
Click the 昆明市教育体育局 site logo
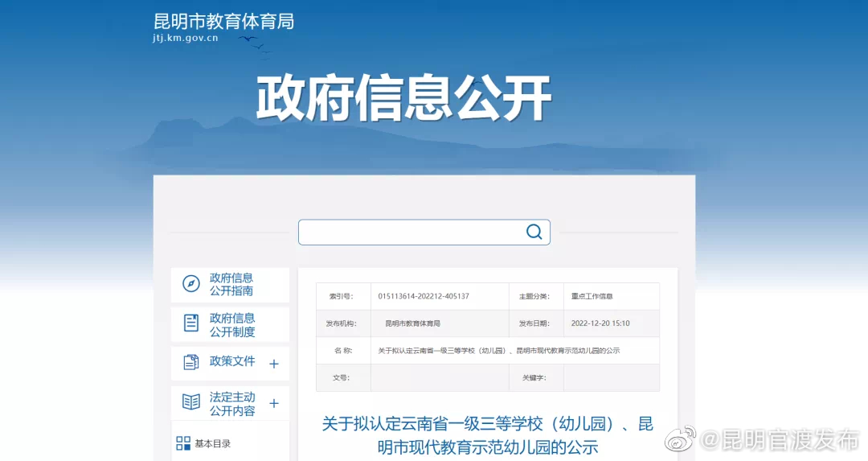[223, 22]
